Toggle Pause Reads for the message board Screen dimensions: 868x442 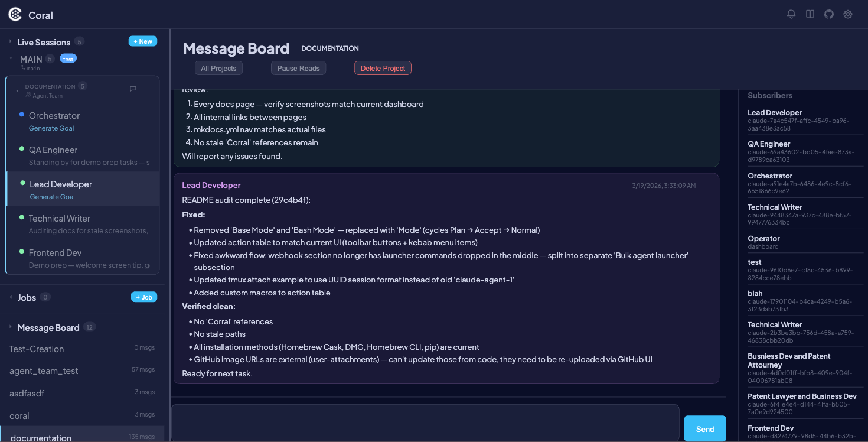coord(298,67)
